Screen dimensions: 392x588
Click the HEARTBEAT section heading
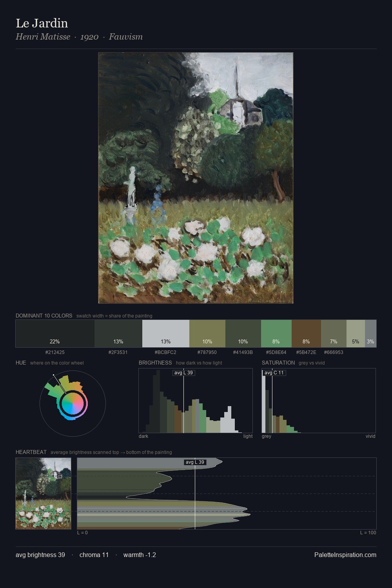[31, 452]
